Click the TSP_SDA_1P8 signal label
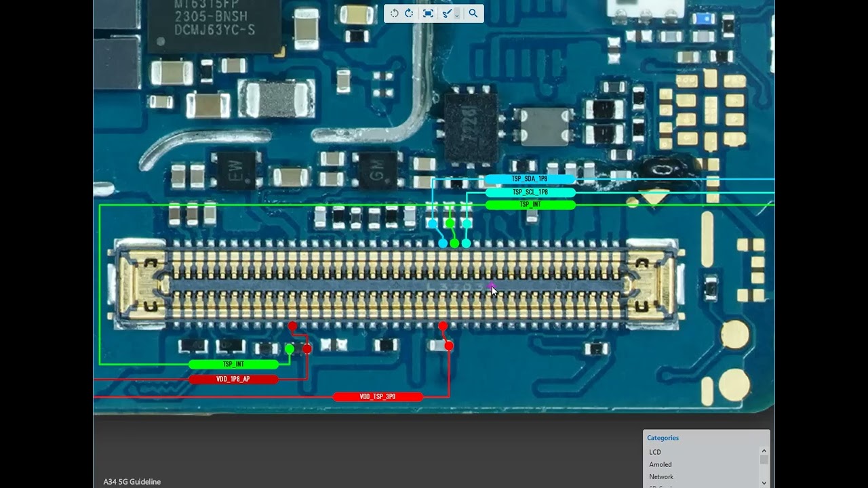The height and width of the screenshot is (488, 868). tap(530, 179)
